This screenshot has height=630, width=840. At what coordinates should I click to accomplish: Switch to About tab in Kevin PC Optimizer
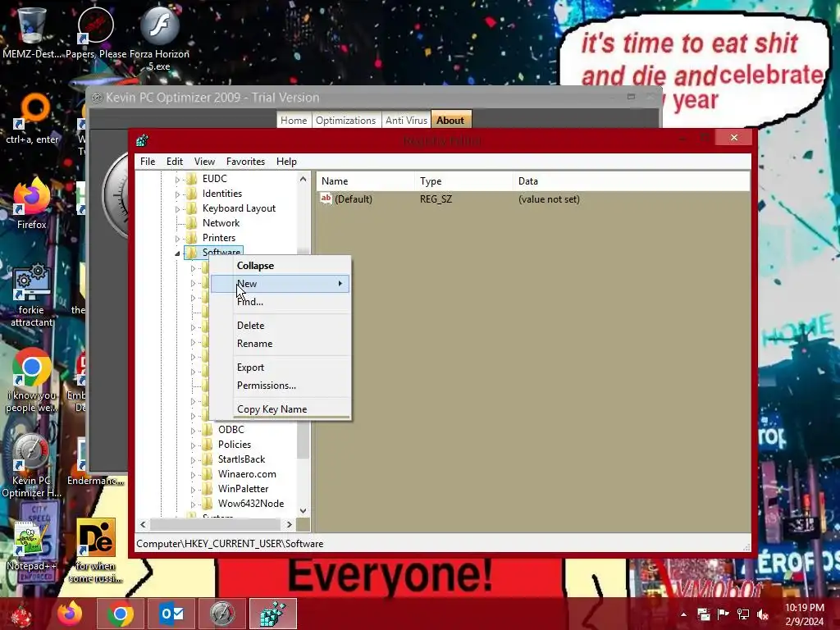click(450, 120)
